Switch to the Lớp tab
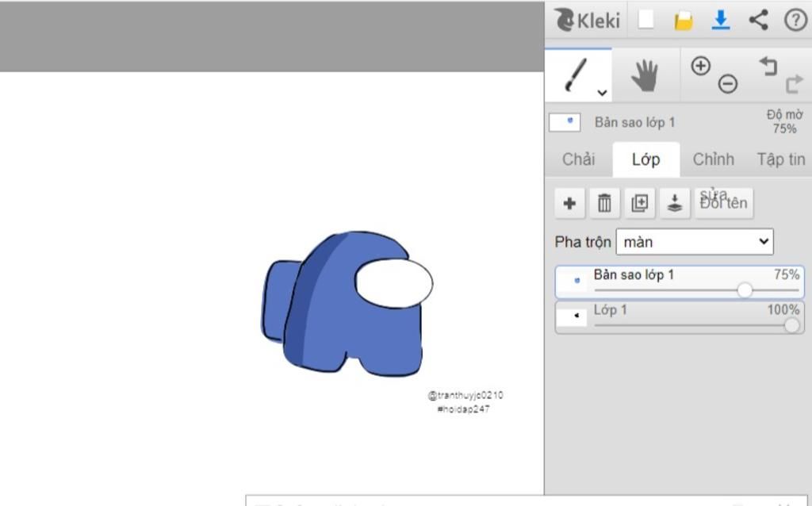Image resolution: width=812 pixels, height=506 pixels. [645, 159]
